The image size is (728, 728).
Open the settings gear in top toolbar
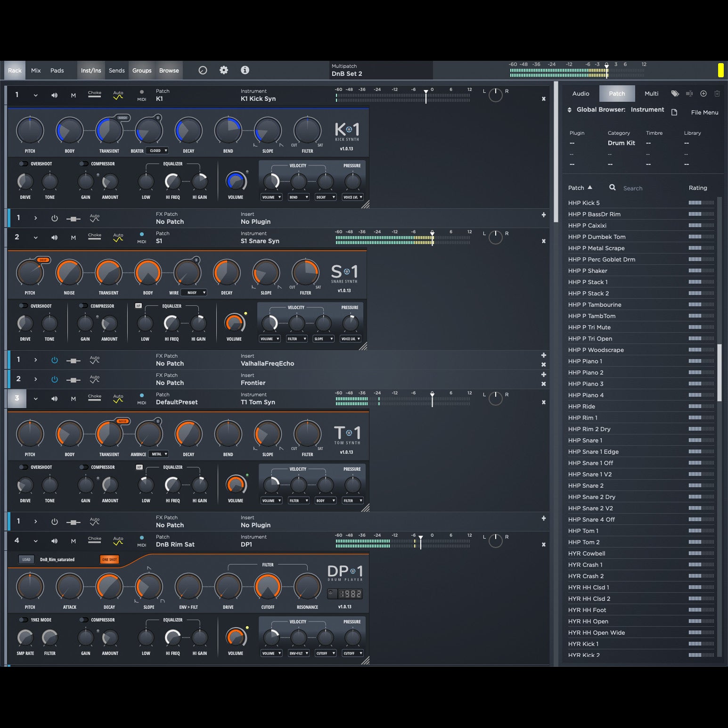224,70
